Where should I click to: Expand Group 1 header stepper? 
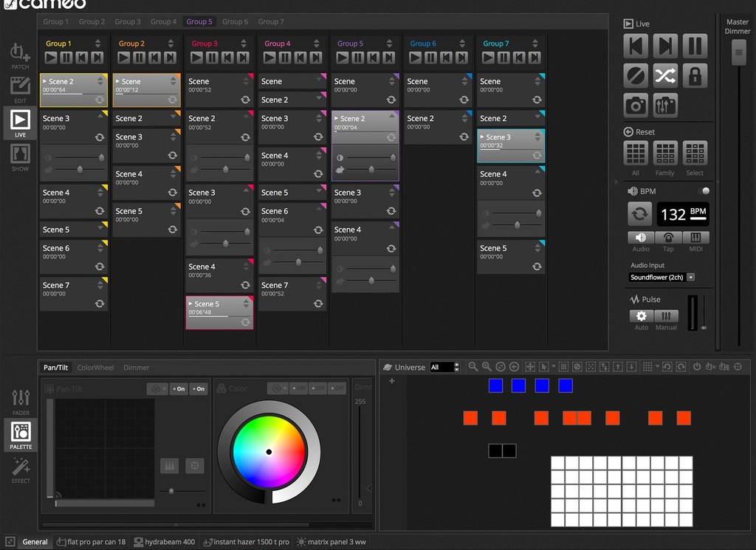tap(98, 44)
